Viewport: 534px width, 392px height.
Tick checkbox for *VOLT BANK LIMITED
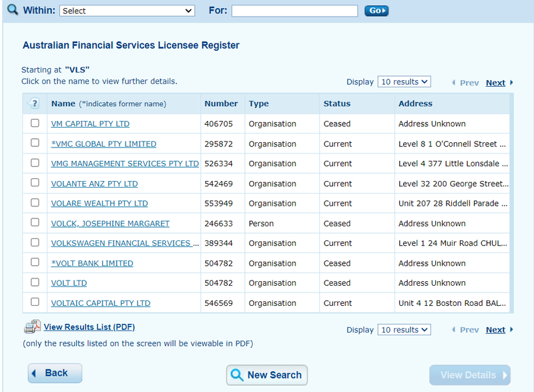click(35, 262)
